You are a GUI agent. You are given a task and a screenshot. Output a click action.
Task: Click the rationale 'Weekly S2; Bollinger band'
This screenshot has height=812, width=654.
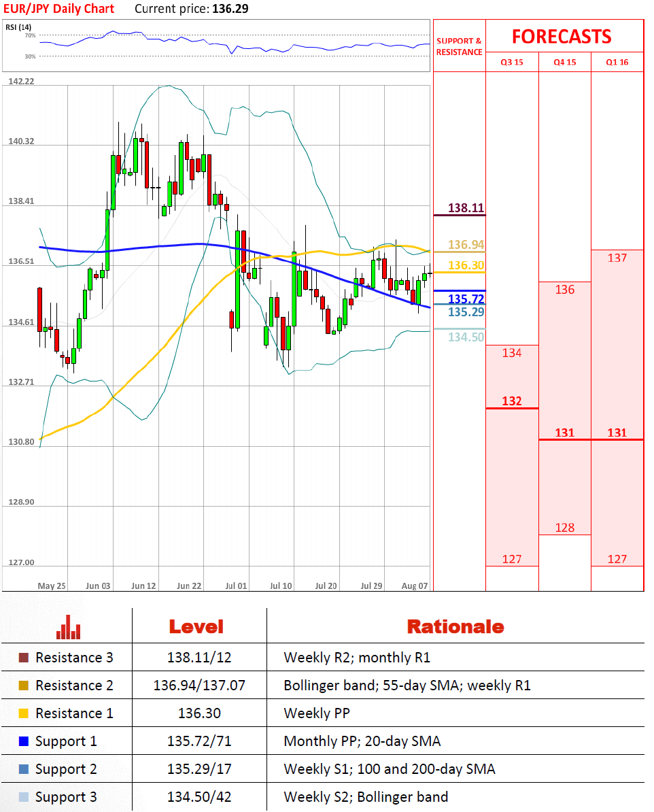click(x=366, y=798)
